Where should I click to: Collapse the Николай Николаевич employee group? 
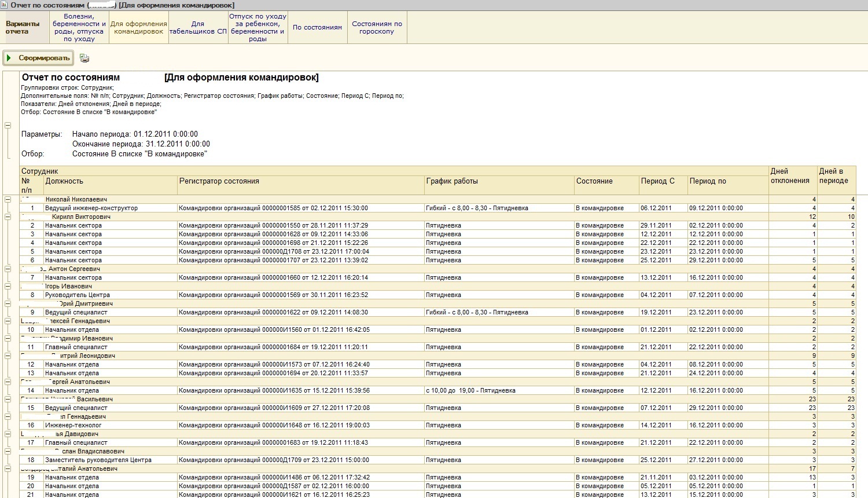[8, 199]
